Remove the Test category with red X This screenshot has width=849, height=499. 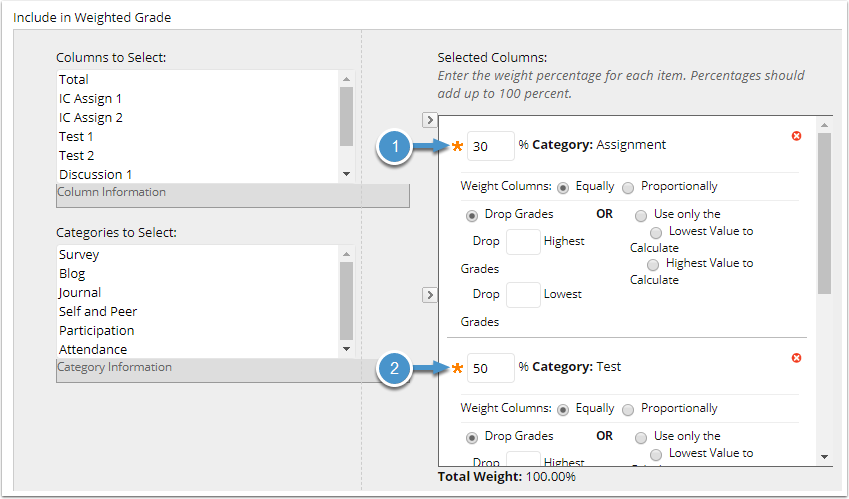(796, 358)
